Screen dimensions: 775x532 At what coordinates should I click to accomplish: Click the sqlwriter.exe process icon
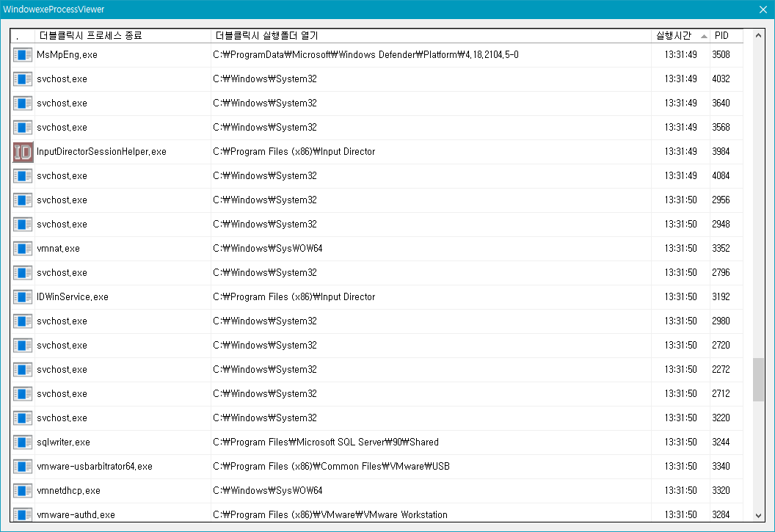point(23,442)
